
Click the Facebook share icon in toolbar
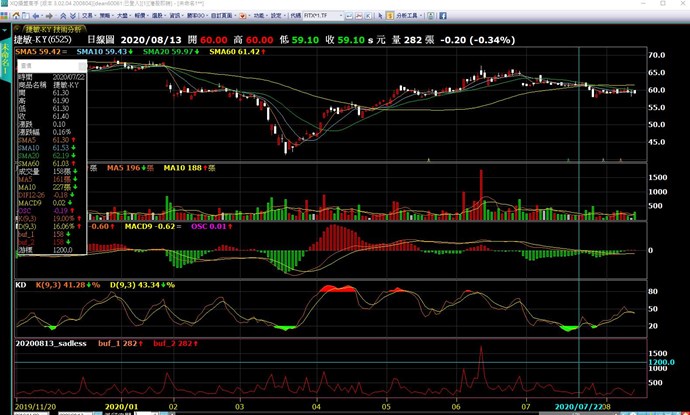pyautogui.click(x=442, y=16)
